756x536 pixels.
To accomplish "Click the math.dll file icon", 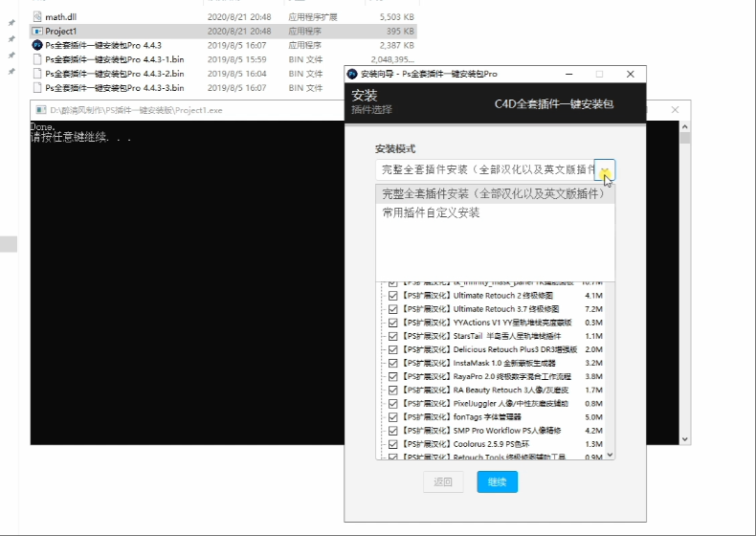I will [x=37, y=17].
